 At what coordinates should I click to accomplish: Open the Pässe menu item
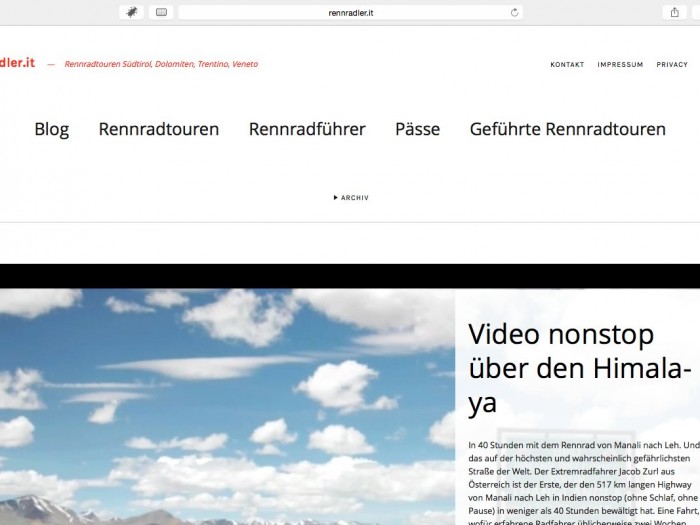tap(417, 129)
